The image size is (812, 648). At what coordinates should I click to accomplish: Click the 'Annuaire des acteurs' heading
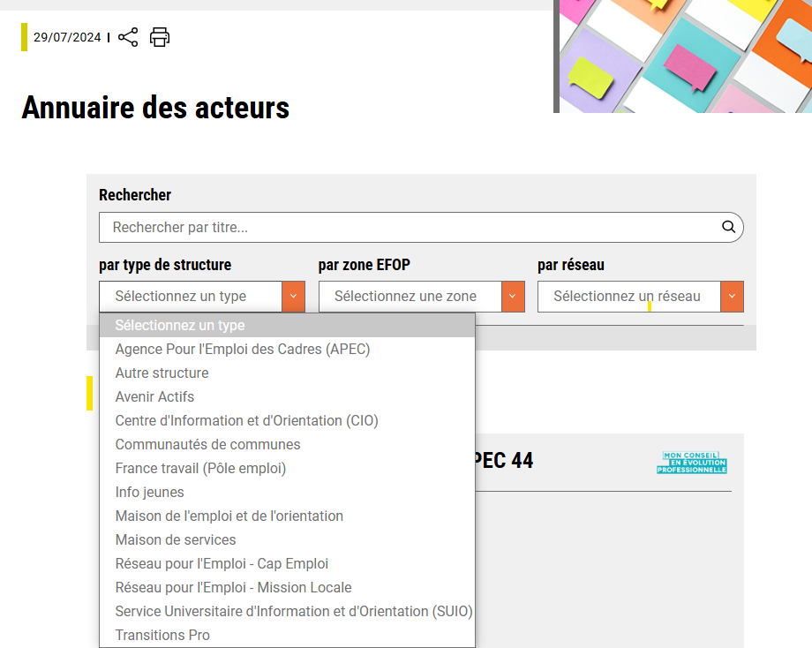(x=155, y=108)
